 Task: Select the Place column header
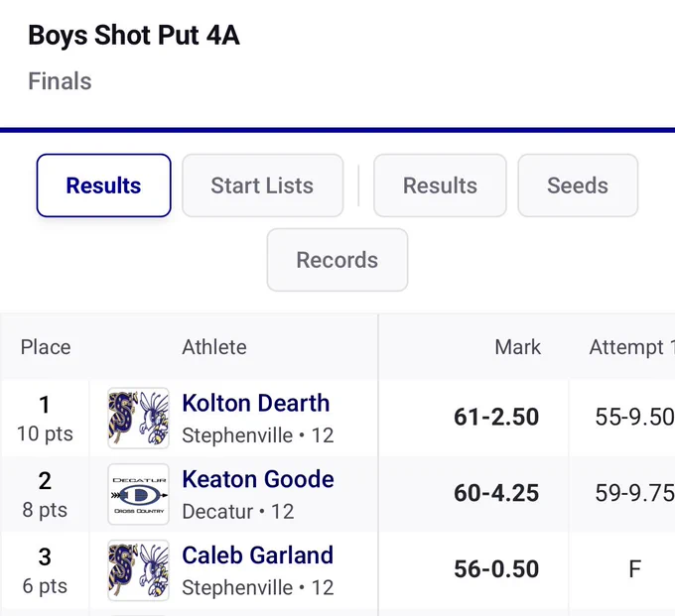coord(46,347)
